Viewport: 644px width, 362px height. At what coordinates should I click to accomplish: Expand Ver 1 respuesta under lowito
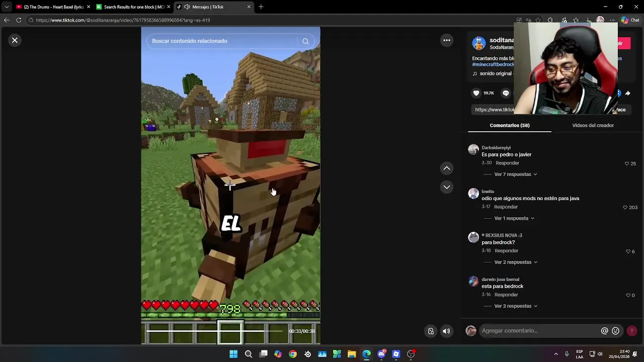514,218
